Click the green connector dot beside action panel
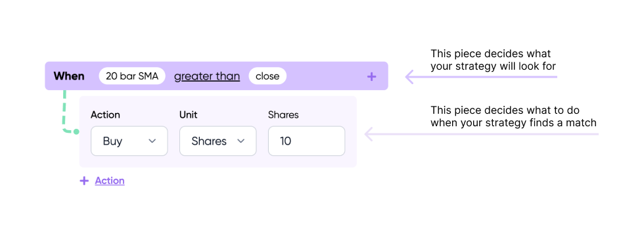This screenshot has width=644, height=244. [76, 132]
